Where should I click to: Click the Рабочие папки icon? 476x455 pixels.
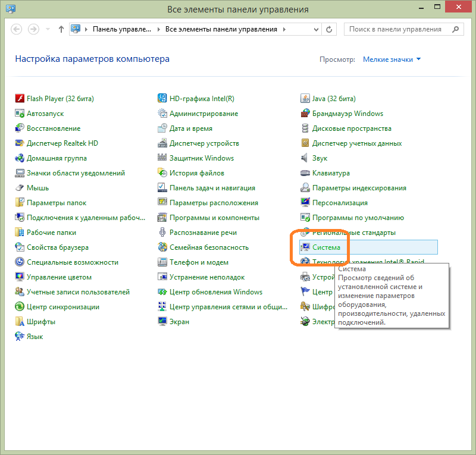(x=20, y=232)
